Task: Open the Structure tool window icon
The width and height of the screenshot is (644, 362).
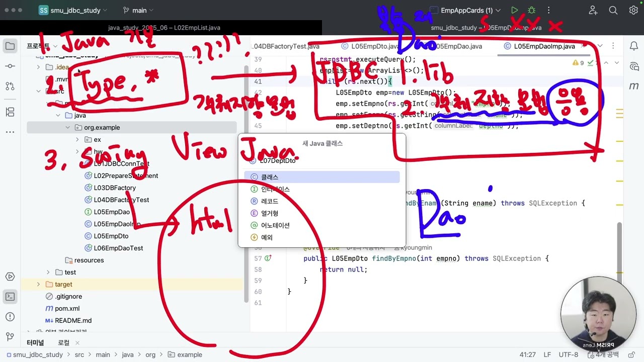Action: (x=10, y=112)
